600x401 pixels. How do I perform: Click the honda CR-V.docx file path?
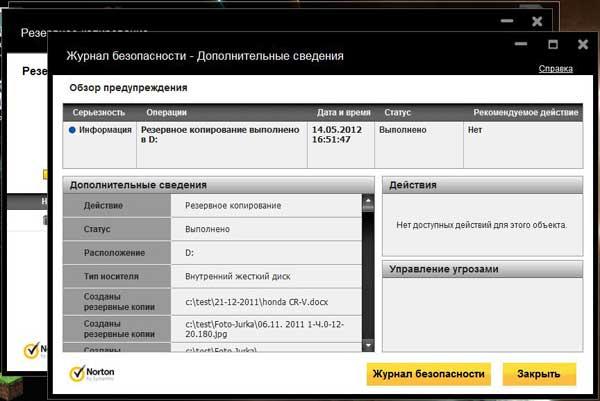(257, 302)
